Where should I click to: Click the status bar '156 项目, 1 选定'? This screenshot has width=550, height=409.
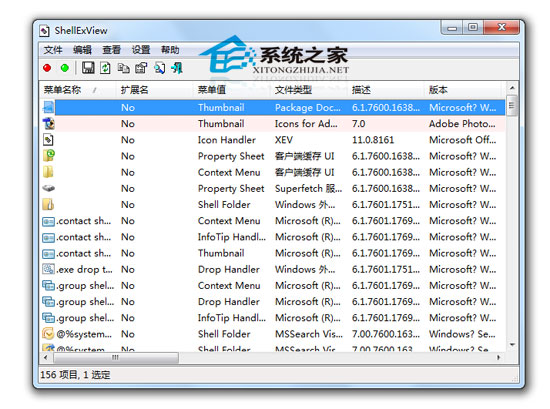tap(75, 375)
